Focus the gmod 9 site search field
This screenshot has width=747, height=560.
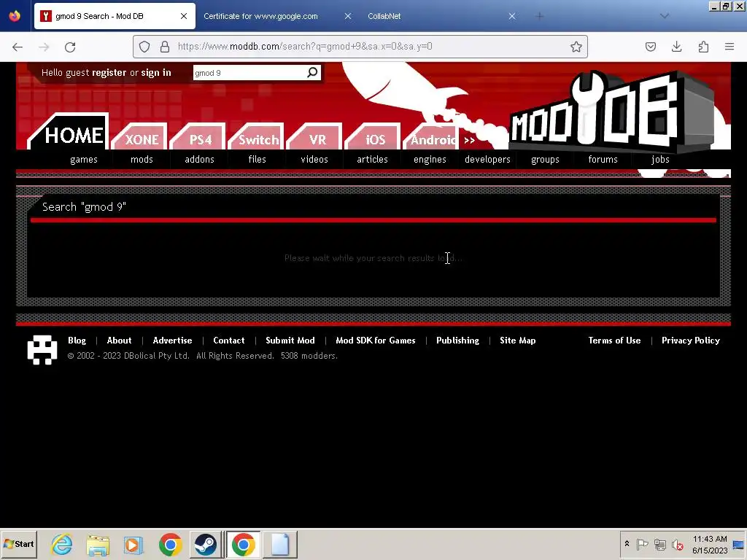pyautogui.click(x=249, y=73)
